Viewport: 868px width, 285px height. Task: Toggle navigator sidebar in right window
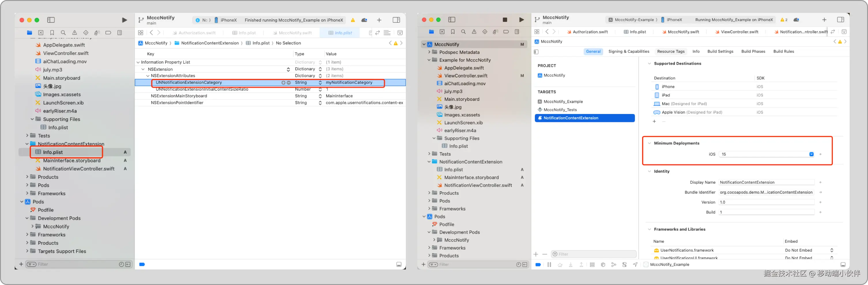pyautogui.click(x=452, y=20)
